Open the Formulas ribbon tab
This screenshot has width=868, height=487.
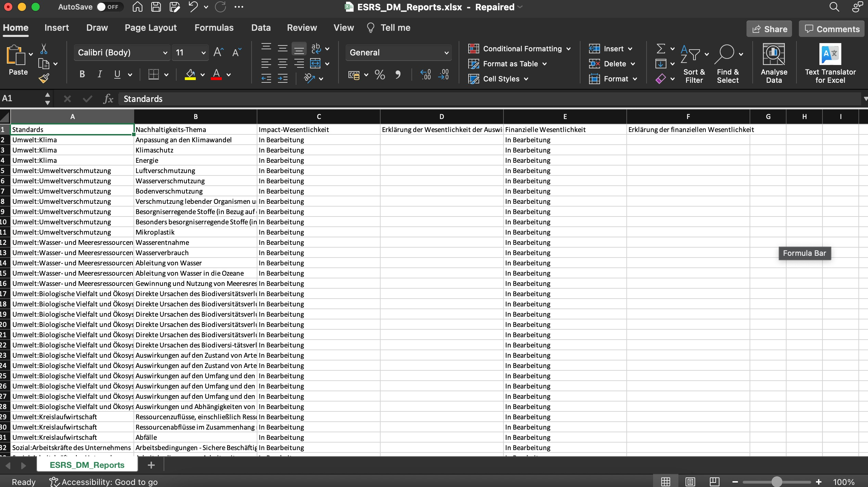click(214, 28)
